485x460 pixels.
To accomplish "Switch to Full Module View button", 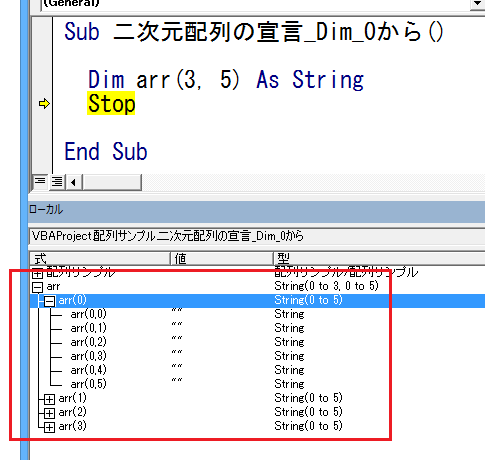I will [57, 182].
